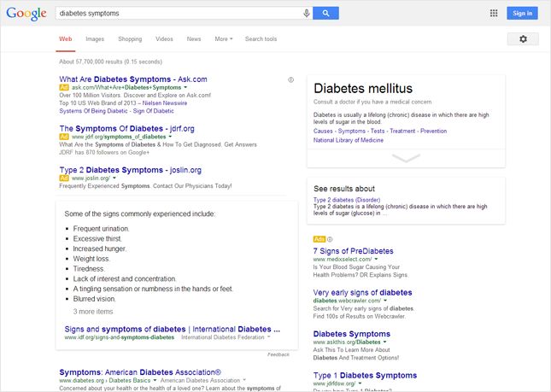Screen dimensions: 551x392
Task: Open the More dropdown in search tabs
Action: [224, 39]
